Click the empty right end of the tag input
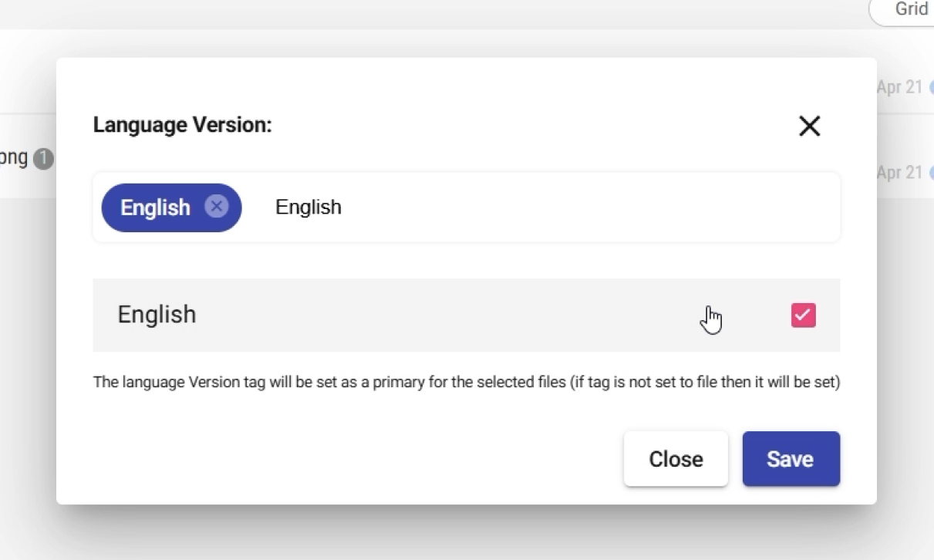The width and height of the screenshot is (934, 560). click(656, 207)
